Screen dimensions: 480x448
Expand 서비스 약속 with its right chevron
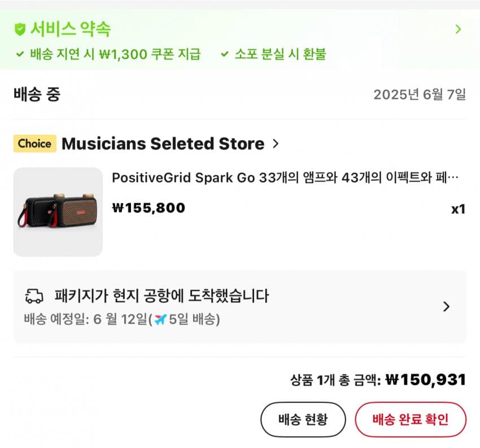click(x=458, y=29)
